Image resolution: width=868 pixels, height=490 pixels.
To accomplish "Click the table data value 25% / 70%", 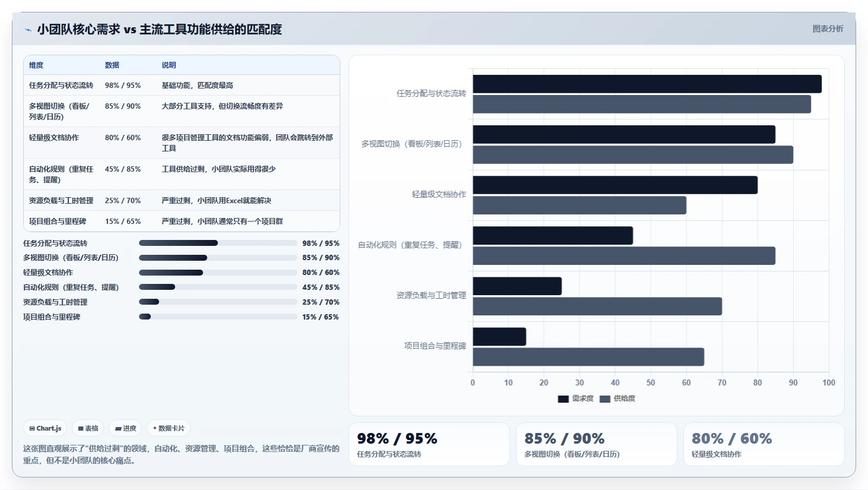I will 123,201.
